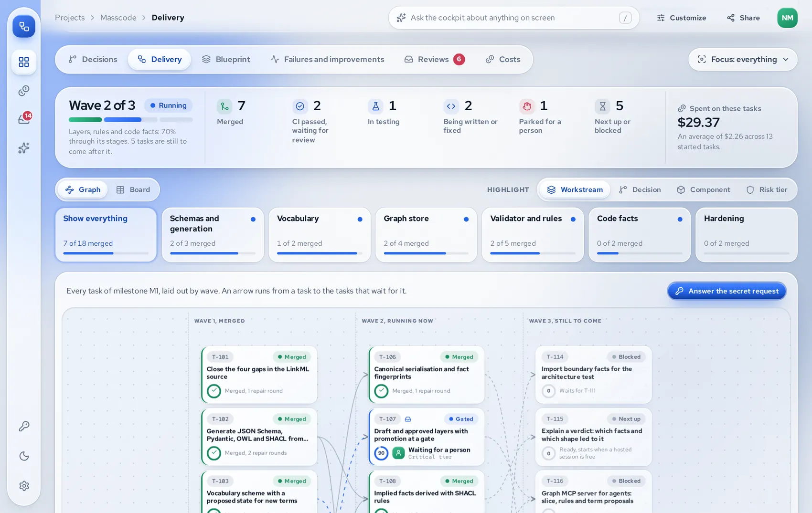Click the check circle on T-106 card
Screen dimensions: 812x513
point(381,391)
